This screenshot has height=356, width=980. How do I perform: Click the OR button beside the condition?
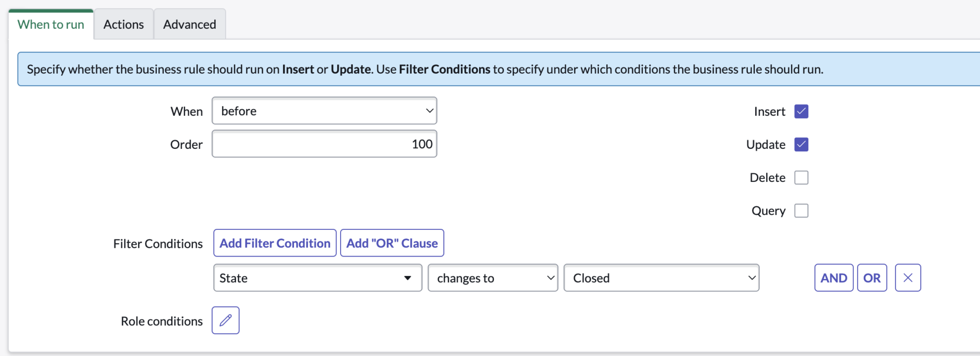click(x=872, y=277)
